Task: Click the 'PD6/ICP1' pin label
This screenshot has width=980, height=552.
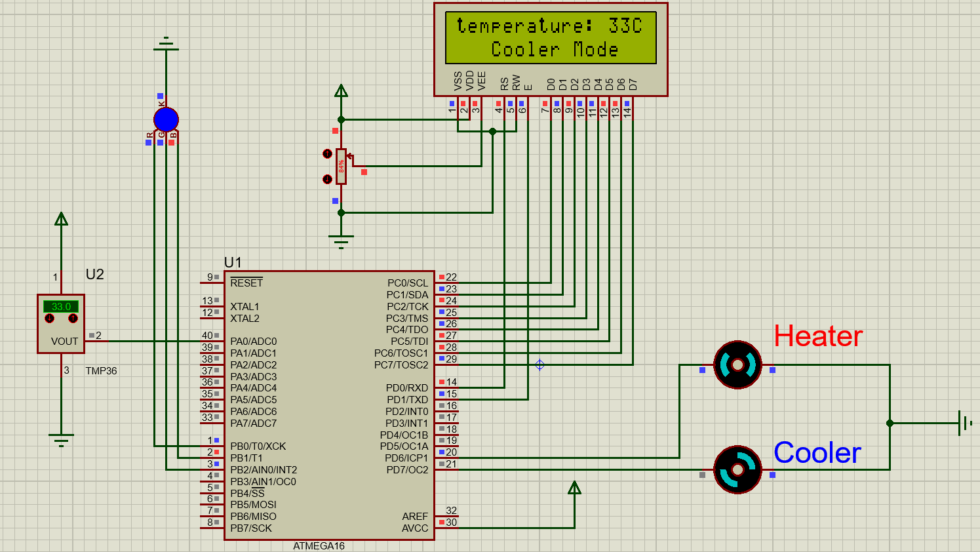Action: pyautogui.click(x=406, y=458)
